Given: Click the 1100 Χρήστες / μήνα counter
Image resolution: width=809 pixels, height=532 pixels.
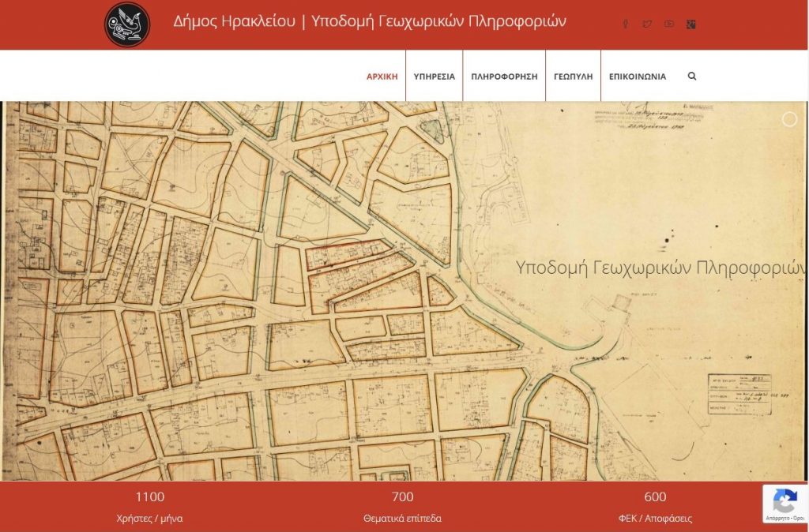Looking at the screenshot, I should point(149,508).
